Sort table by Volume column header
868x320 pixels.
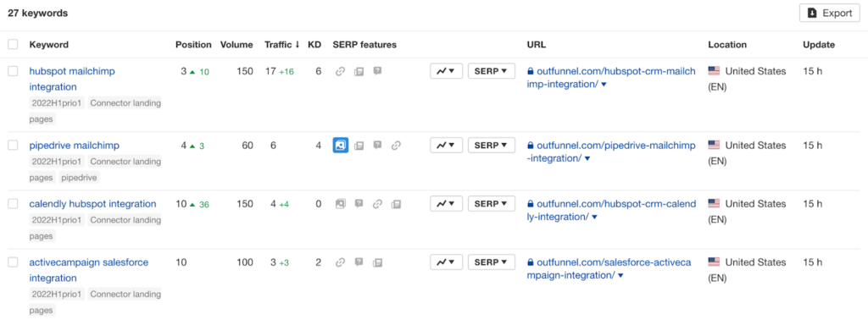point(236,45)
